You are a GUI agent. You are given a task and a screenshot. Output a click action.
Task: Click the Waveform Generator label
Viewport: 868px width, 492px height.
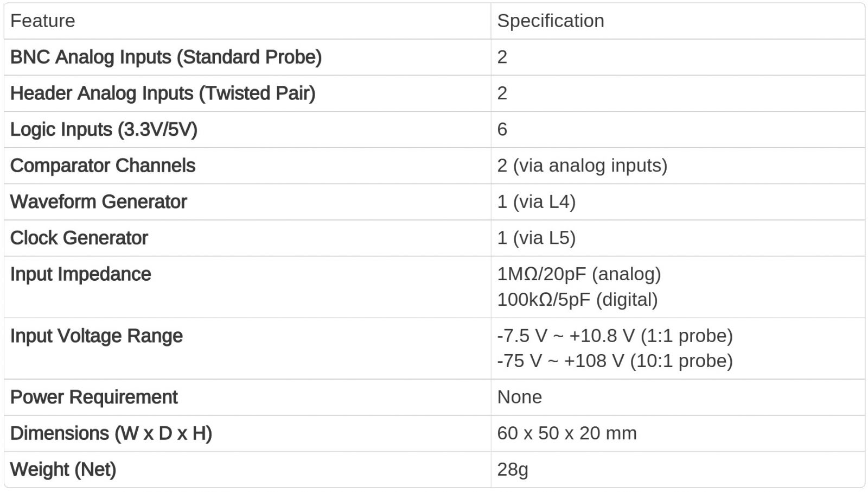coord(98,202)
